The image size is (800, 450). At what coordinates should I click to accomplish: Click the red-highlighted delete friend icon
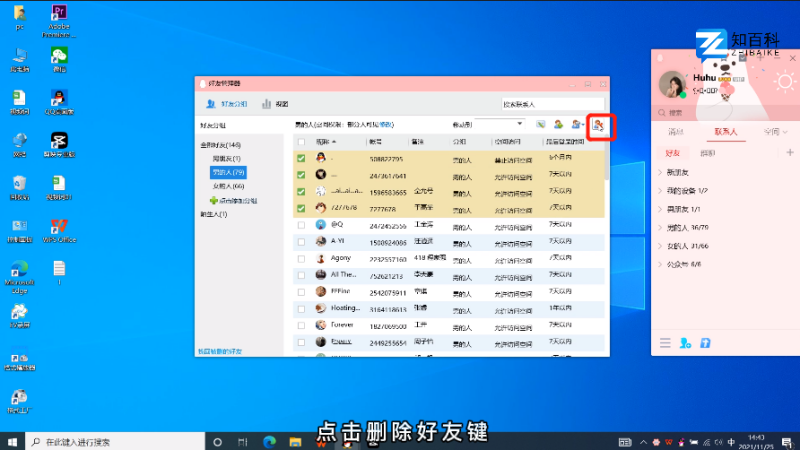(598, 125)
